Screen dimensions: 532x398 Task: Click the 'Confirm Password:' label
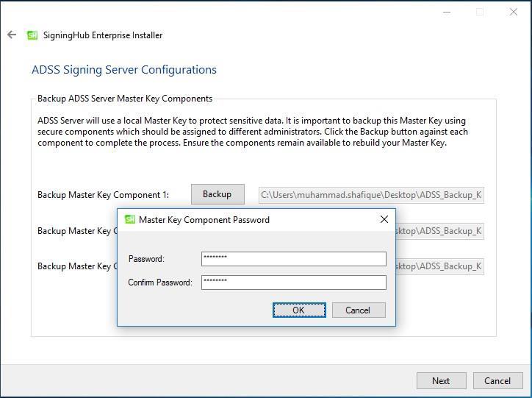click(160, 282)
